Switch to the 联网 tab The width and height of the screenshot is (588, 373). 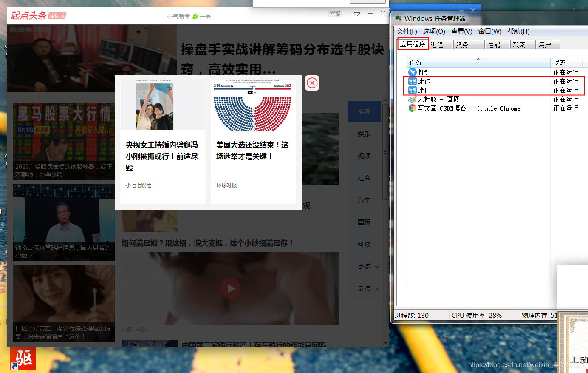tap(523, 45)
